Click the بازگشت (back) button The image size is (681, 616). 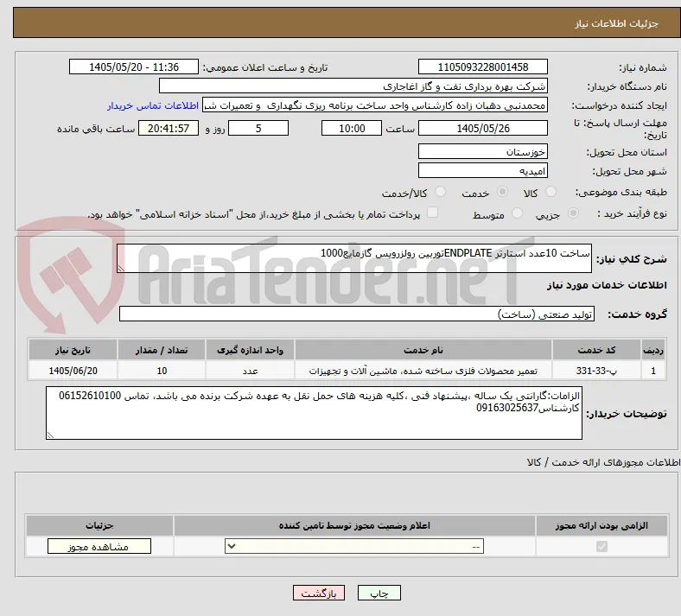[318, 593]
